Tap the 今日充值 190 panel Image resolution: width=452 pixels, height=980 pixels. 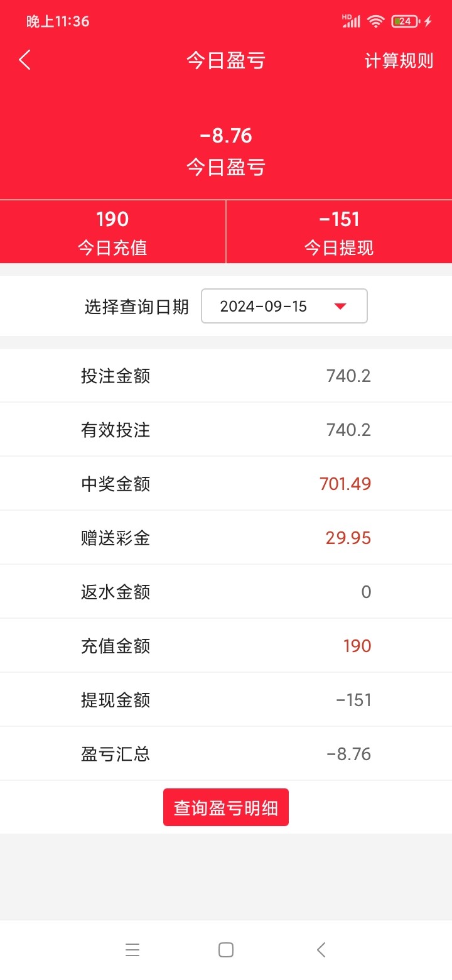pos(112,232)
